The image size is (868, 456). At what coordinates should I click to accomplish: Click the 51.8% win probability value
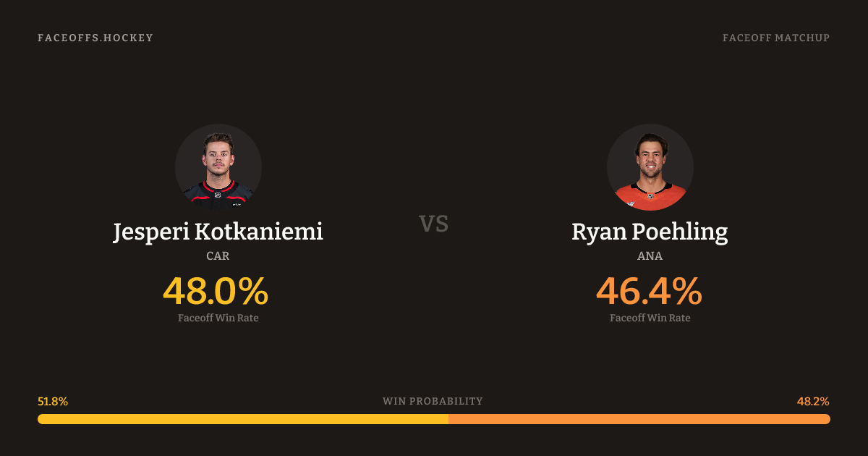point(53,401)
